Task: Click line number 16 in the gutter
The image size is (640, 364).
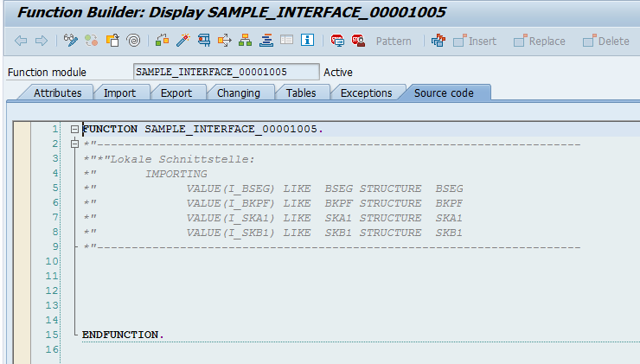Action: (x=52, y=349)
